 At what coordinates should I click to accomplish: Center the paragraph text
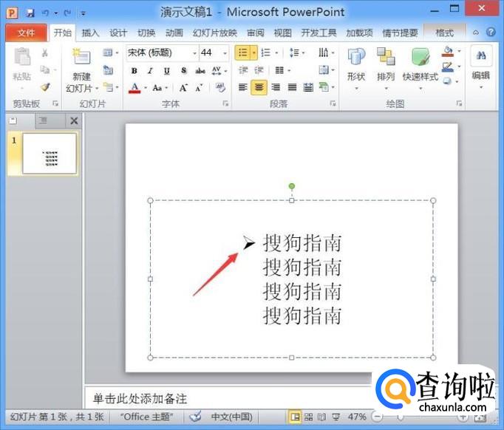tap(259, 87)
